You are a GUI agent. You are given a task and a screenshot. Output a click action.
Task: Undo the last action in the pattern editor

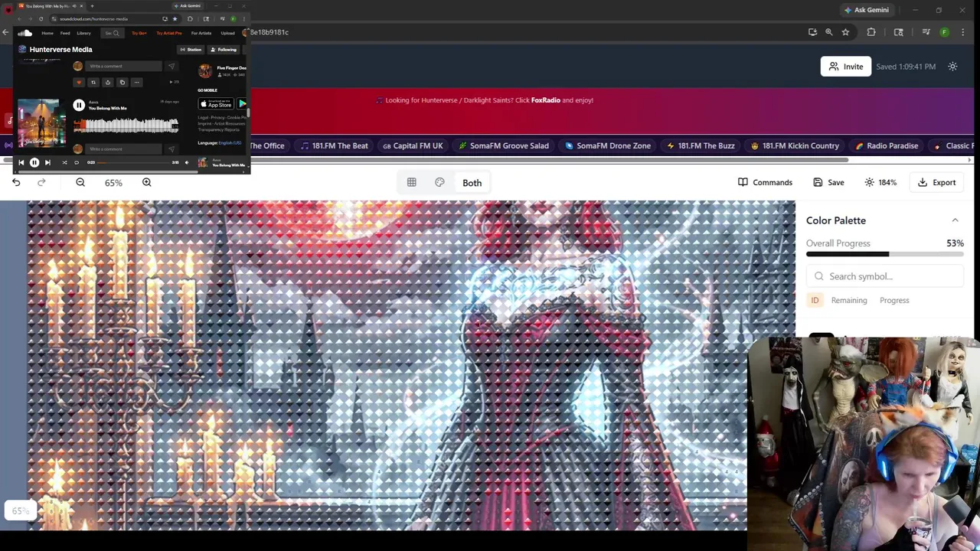(x=16, y=182)
